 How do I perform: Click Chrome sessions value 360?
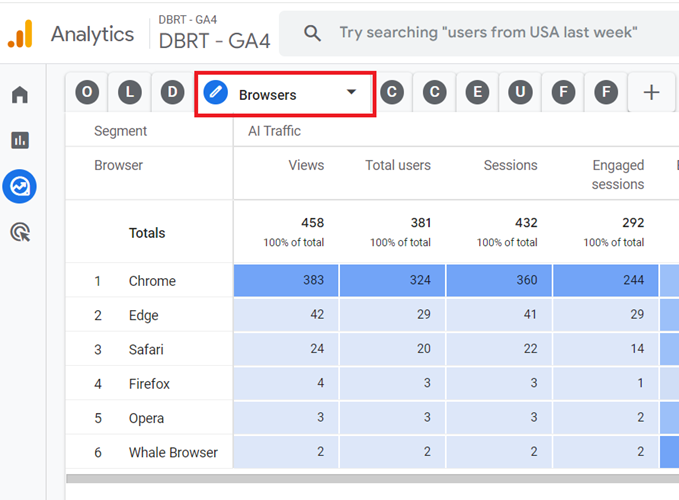point(527,280)
